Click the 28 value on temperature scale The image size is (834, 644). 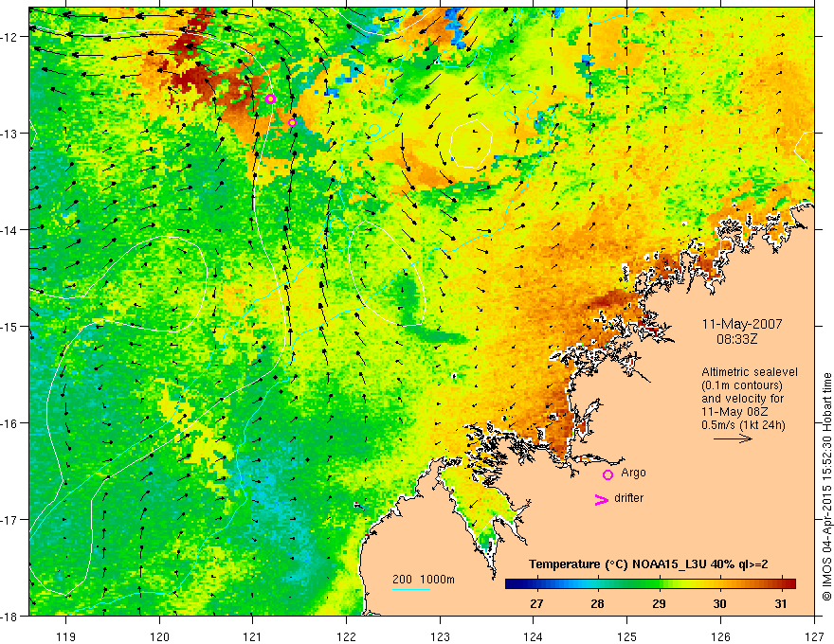(597, 604)
